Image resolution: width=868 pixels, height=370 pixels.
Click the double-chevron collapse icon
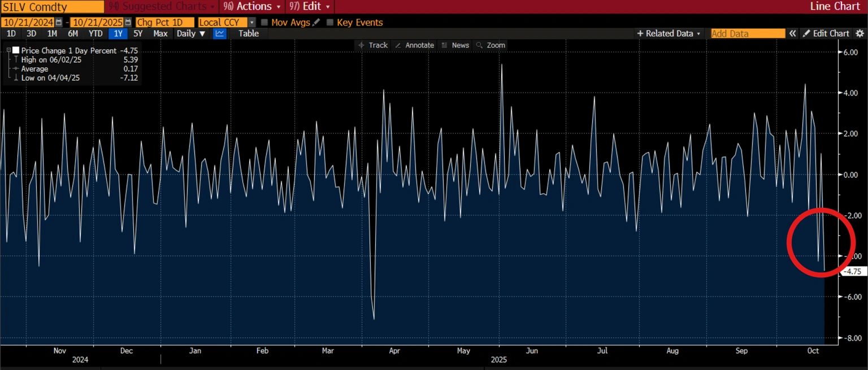(792, 33)
